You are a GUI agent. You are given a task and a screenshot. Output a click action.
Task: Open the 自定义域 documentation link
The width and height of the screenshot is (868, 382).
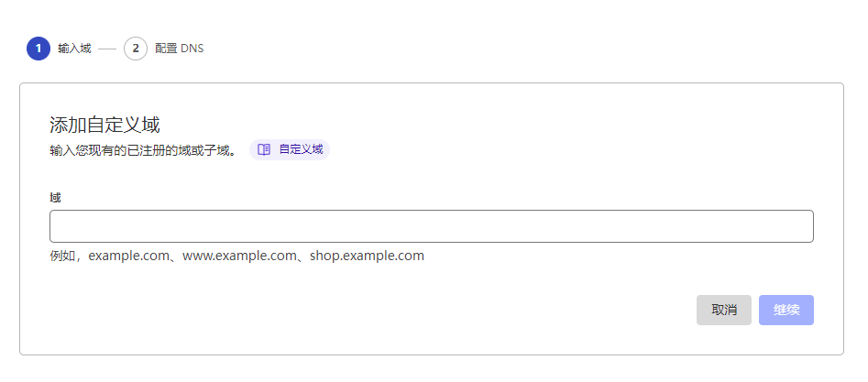pyautogui.click(x=301, y=149)
